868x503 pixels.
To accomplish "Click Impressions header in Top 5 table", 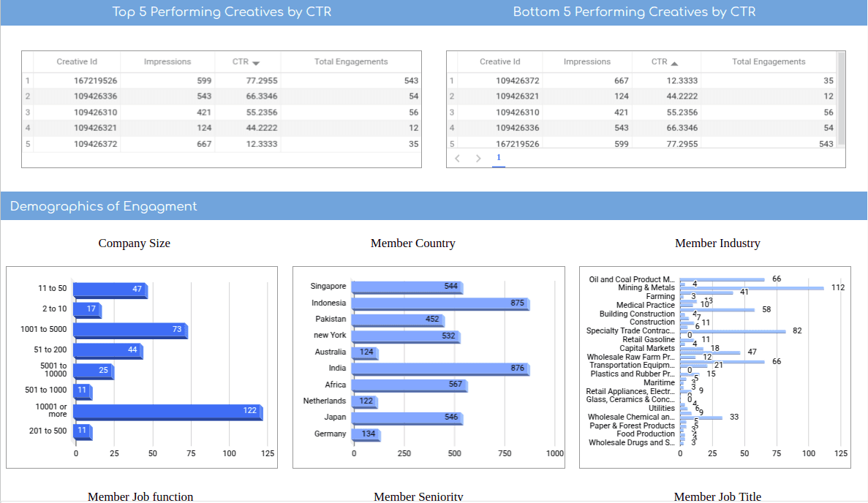I will (167, 61).
